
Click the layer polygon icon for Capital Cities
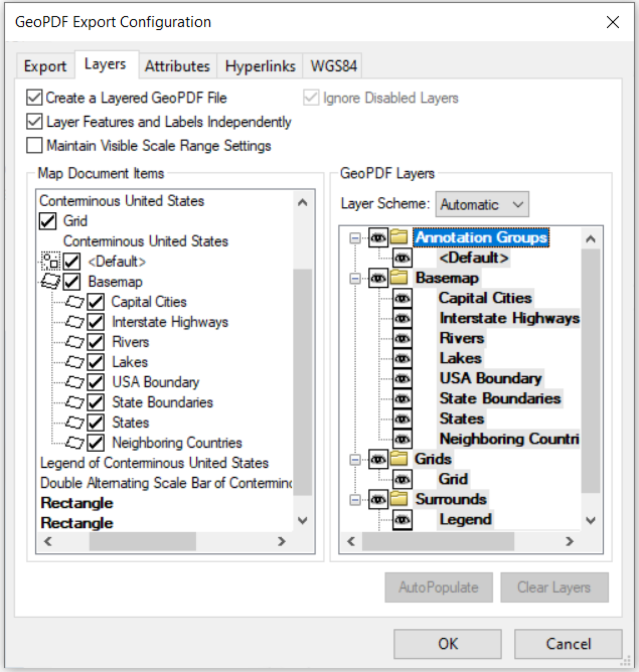75,302
